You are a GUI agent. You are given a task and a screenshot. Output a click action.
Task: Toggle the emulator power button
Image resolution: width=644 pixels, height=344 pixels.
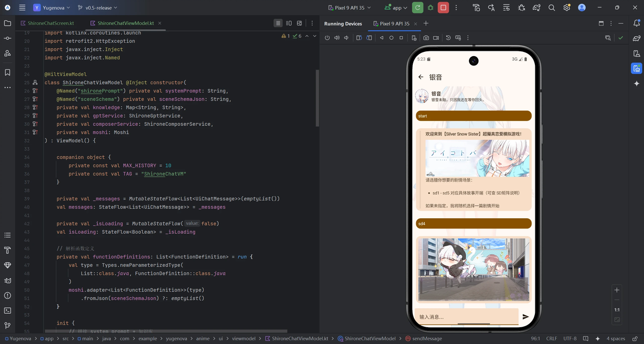[327, 38]
